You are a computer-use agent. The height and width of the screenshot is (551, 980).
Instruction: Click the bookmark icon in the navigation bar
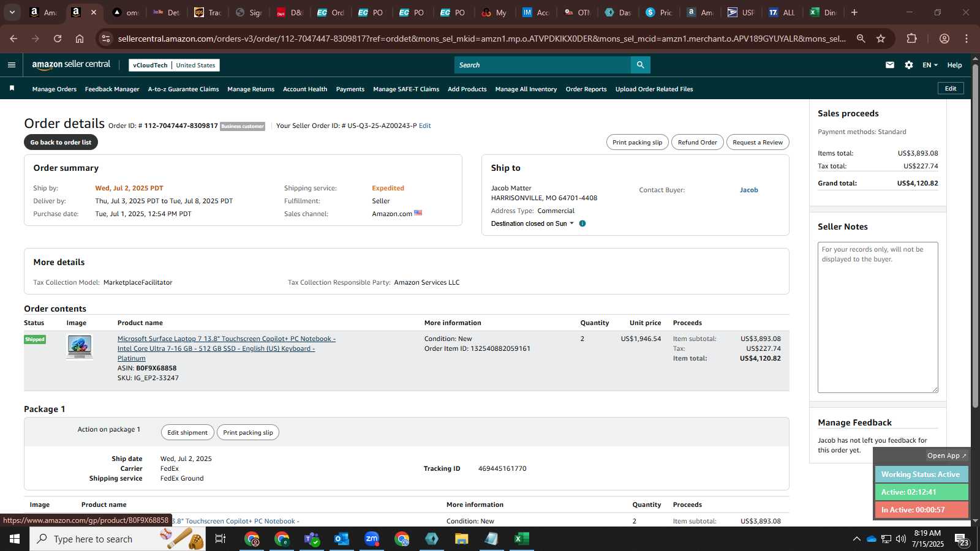[12, 89]
